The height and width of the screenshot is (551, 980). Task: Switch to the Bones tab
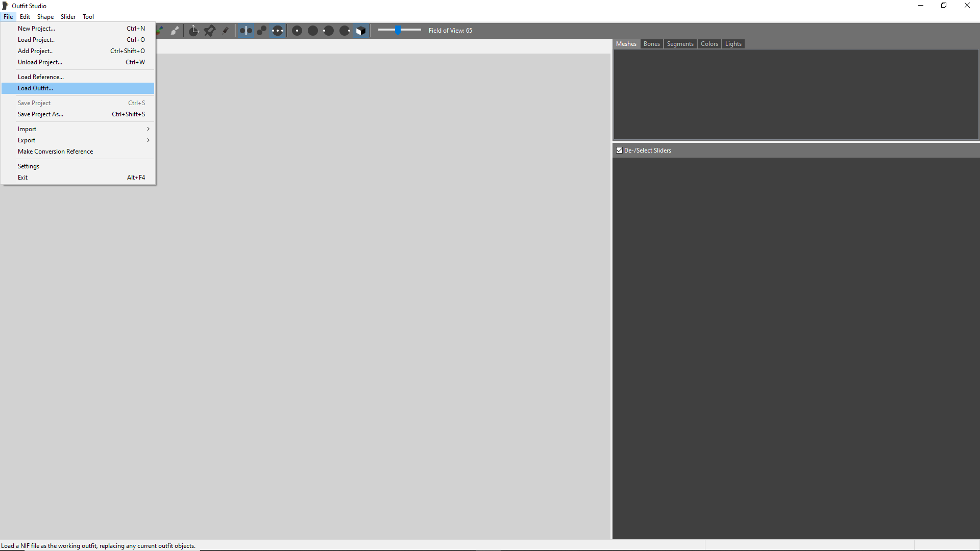tap(652, 44)
